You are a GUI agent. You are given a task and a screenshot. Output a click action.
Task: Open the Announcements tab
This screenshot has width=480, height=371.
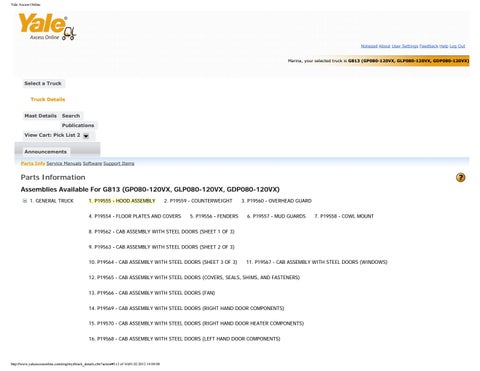46,152
